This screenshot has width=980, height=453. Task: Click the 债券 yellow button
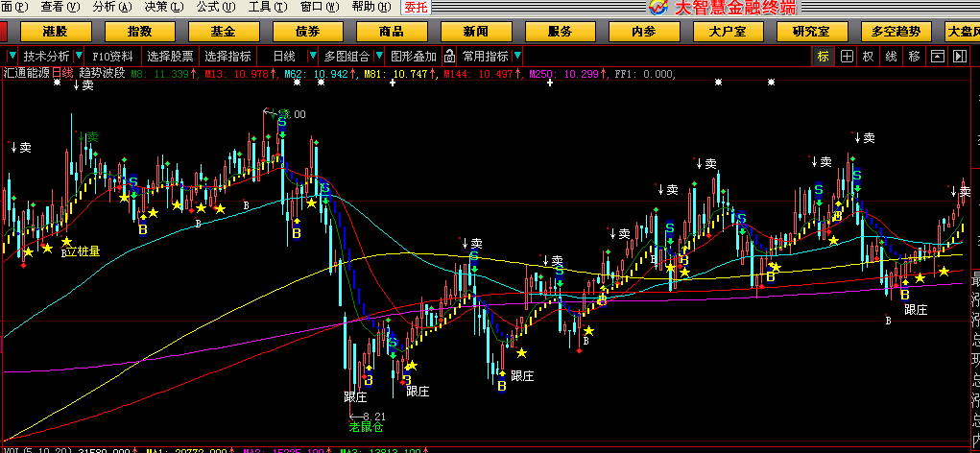tap(307, 32)
